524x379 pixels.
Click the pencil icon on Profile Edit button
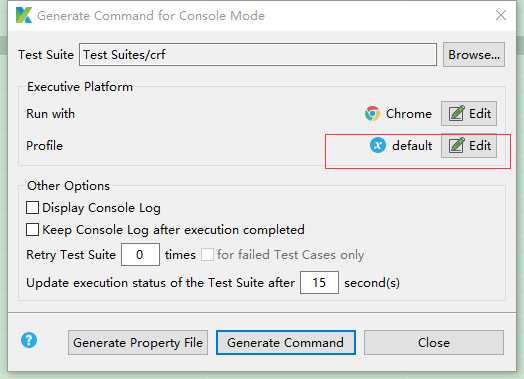pos(456,145)
